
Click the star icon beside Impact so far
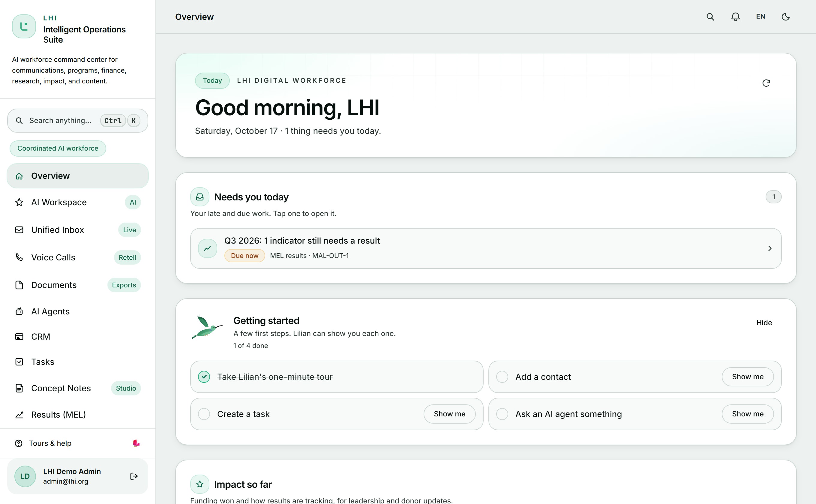point(200,484)
